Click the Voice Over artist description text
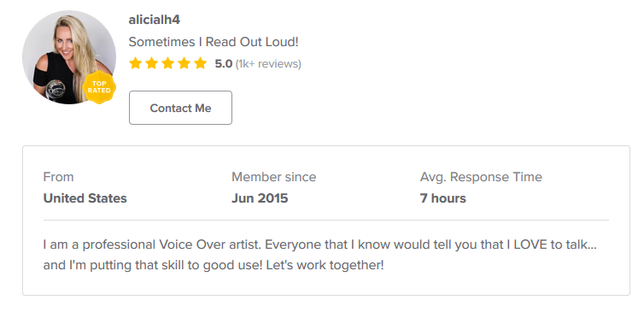This screenshot has height=312, width=644. tap(320, 255)
